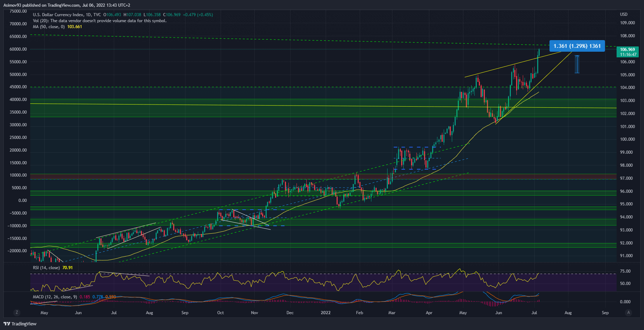Click the Jul label near latest candle
Viewport: 644px width, 330px height.
[x=534, y=313]
